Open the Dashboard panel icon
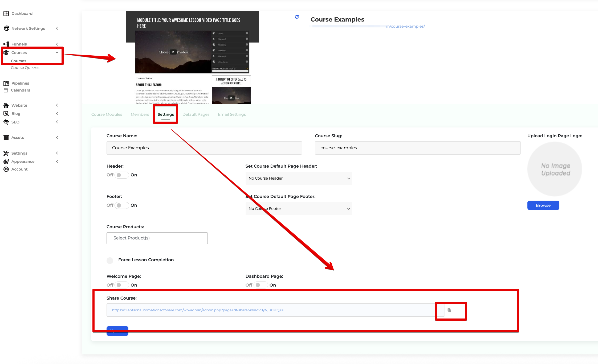Screen dimensions: 598x364 [x=6, y=13]
